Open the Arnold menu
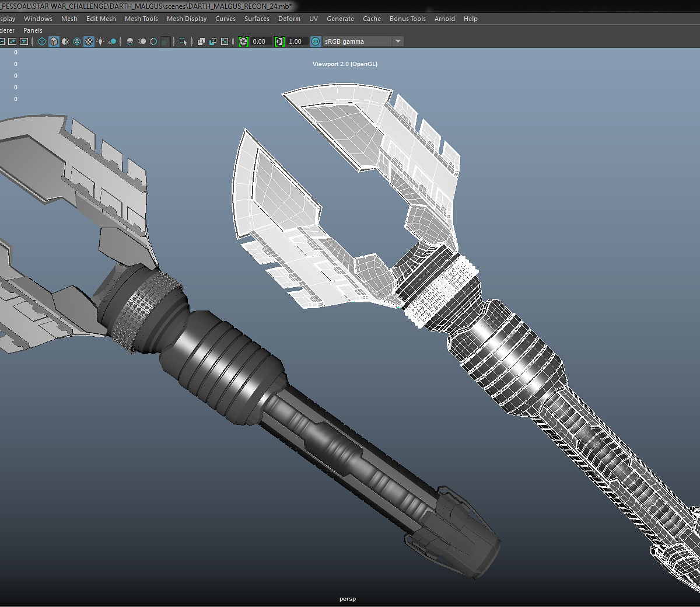This screenshot has height=607, width=700. point(444,19)
